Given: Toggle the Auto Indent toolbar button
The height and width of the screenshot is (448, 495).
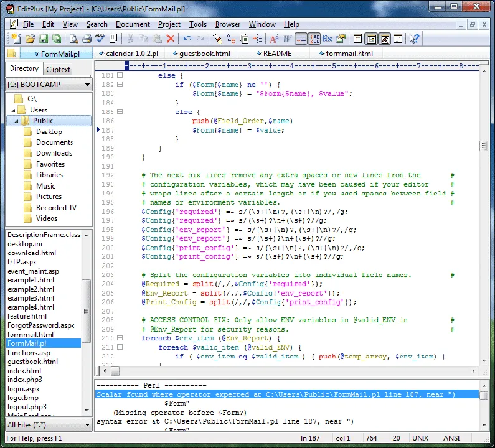Looking at the screenshot, I should tap(301, 39).
